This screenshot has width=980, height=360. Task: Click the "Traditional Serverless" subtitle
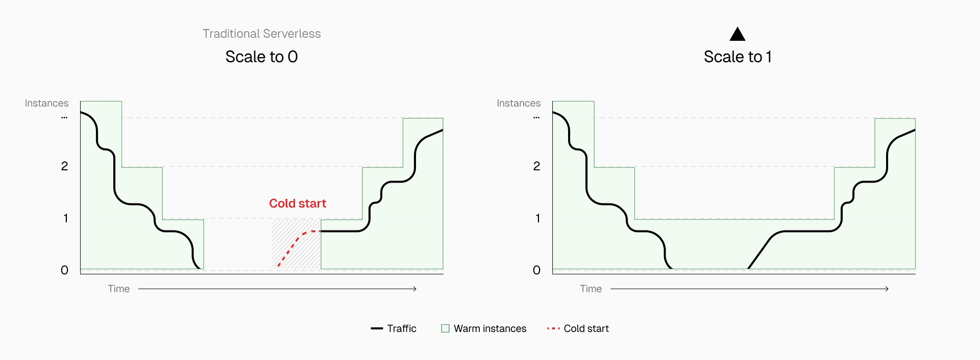(x=261, y=34)
